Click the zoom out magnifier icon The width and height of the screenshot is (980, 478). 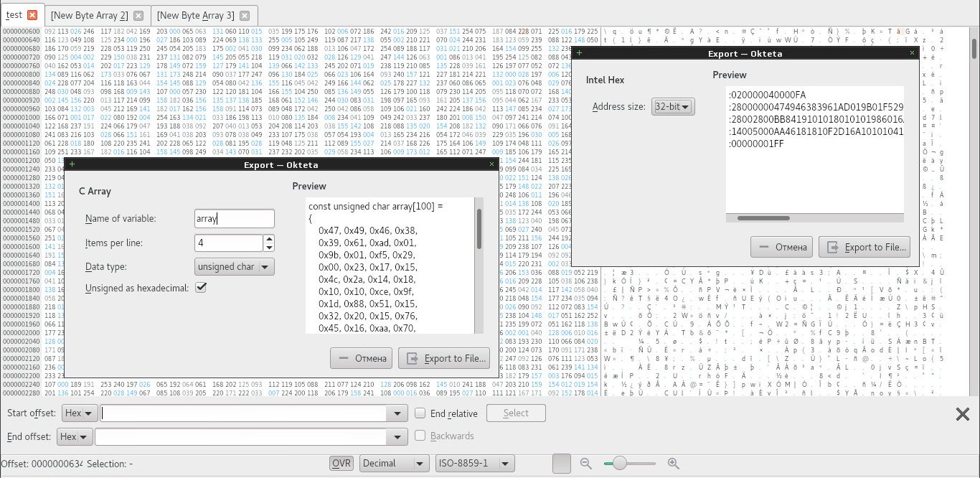[585, 464]
